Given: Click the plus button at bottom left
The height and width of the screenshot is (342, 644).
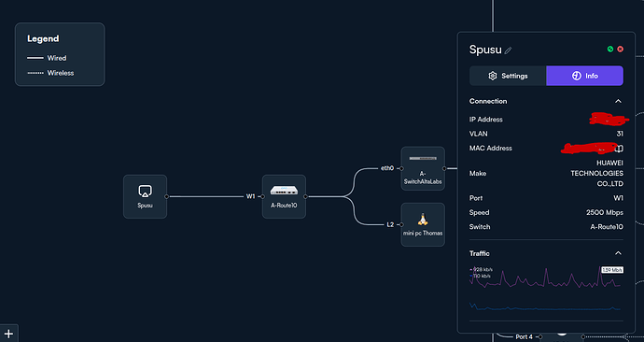Looking at the screenshot, I should point(8,334).
